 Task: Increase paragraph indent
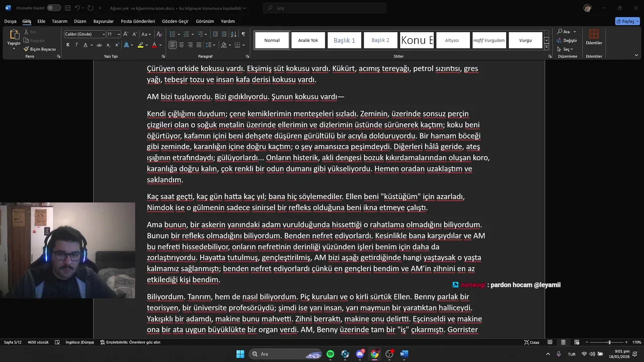[224, 34]
